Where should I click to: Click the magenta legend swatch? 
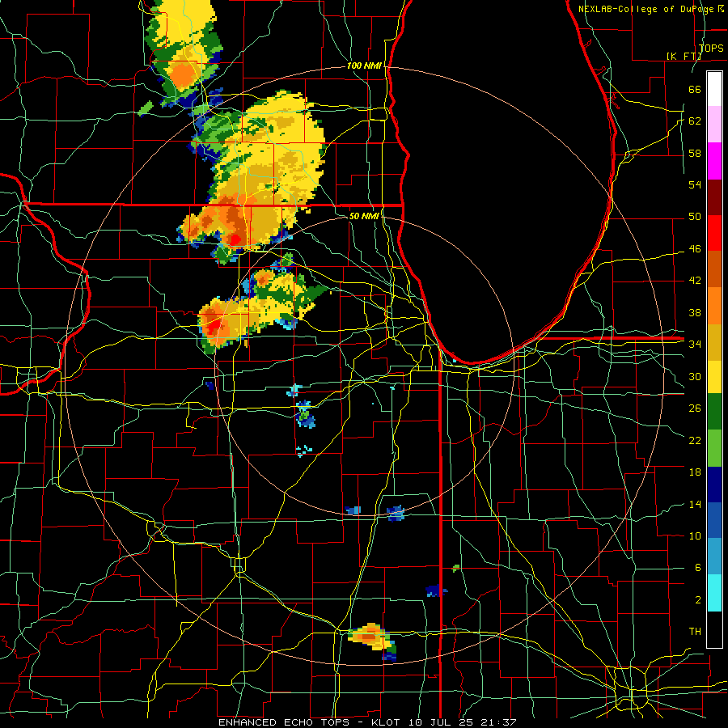point(714,161)
